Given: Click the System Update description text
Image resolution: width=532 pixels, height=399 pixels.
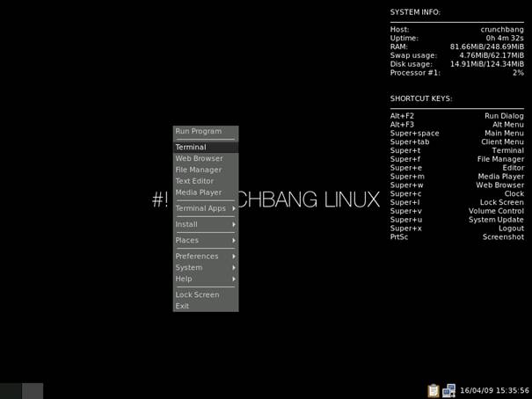Looking at the screenshot, I should [x=496, y=220].
